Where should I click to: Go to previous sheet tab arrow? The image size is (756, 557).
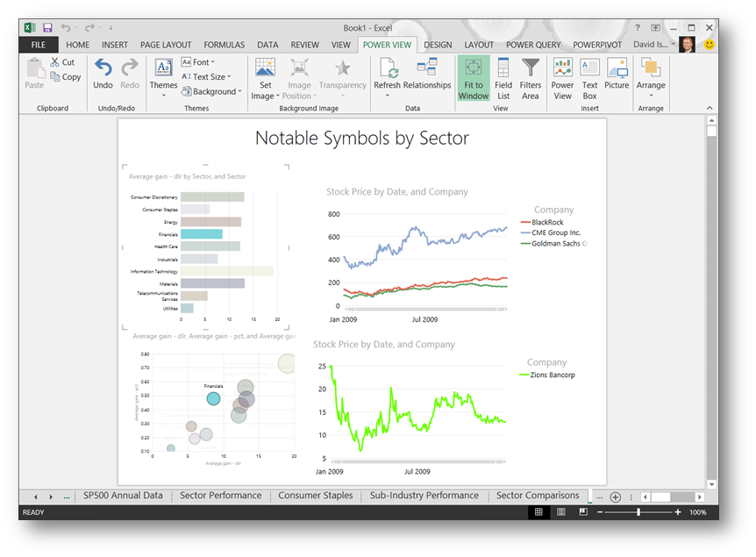pos(36,496)
